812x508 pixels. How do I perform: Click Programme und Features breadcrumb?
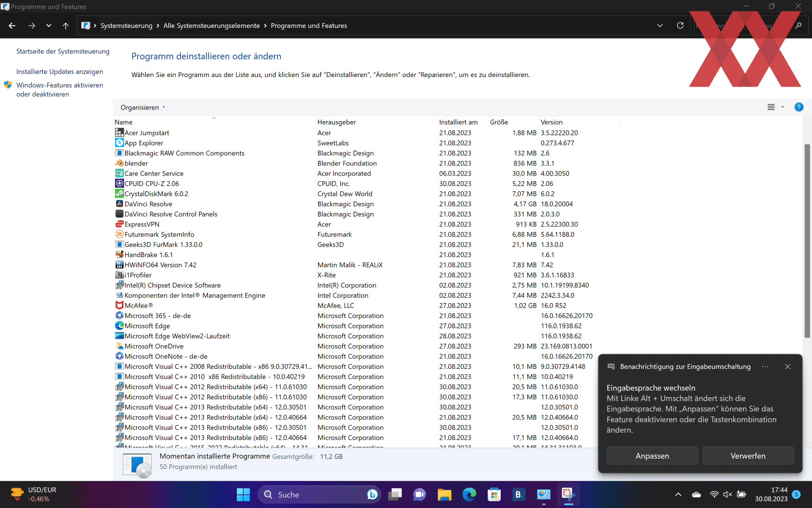309,26
